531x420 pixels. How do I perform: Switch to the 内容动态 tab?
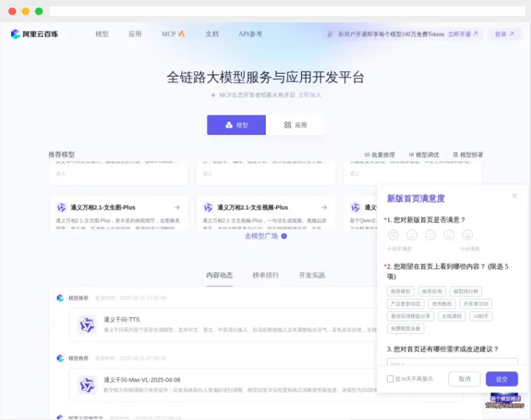(x=220, y=275)
